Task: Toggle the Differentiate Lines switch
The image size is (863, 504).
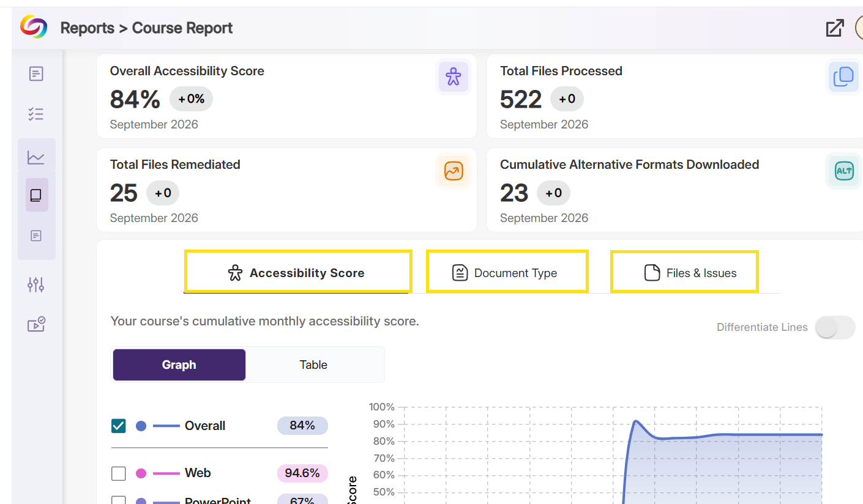Action: (x=835, y=327)
